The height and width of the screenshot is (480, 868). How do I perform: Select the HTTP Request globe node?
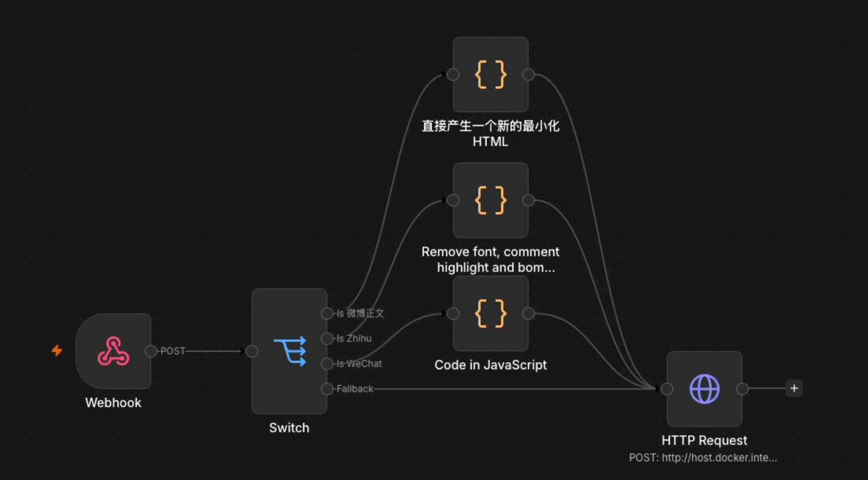pyautogui.click(x=705, y=389)
